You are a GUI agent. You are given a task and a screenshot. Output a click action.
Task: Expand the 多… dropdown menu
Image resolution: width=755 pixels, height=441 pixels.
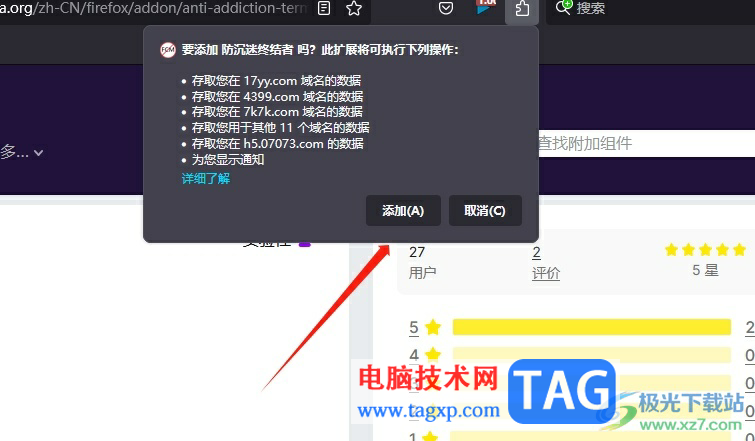tap(22, 153)
